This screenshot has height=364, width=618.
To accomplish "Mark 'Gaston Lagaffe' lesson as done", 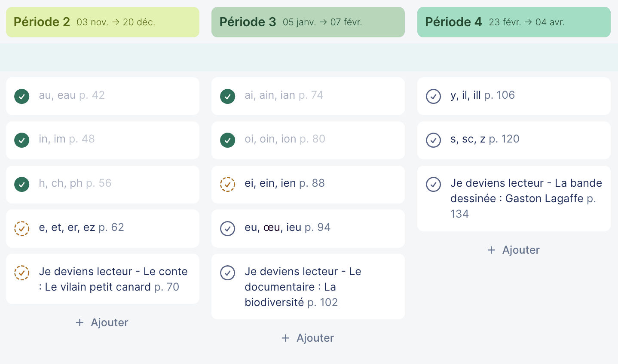I will coord(433,184).
